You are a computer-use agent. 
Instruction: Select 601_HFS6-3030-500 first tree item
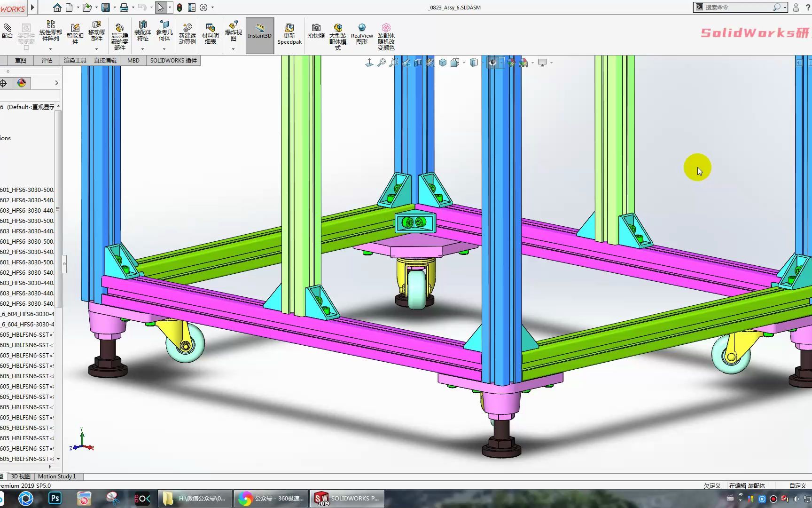pyautogui.click(x=27, y=190)
